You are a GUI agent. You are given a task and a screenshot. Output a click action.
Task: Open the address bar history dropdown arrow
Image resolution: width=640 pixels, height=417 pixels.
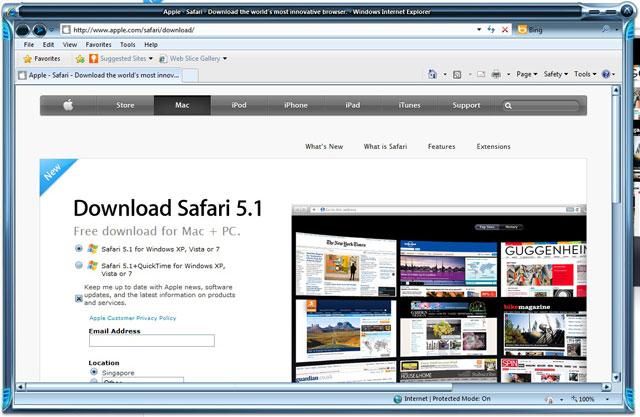point(479,29)
